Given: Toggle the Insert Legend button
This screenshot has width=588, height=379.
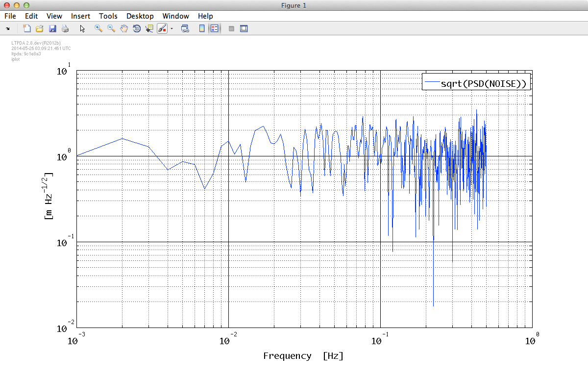Looking at the screenshot, I should tap(214, 28).
